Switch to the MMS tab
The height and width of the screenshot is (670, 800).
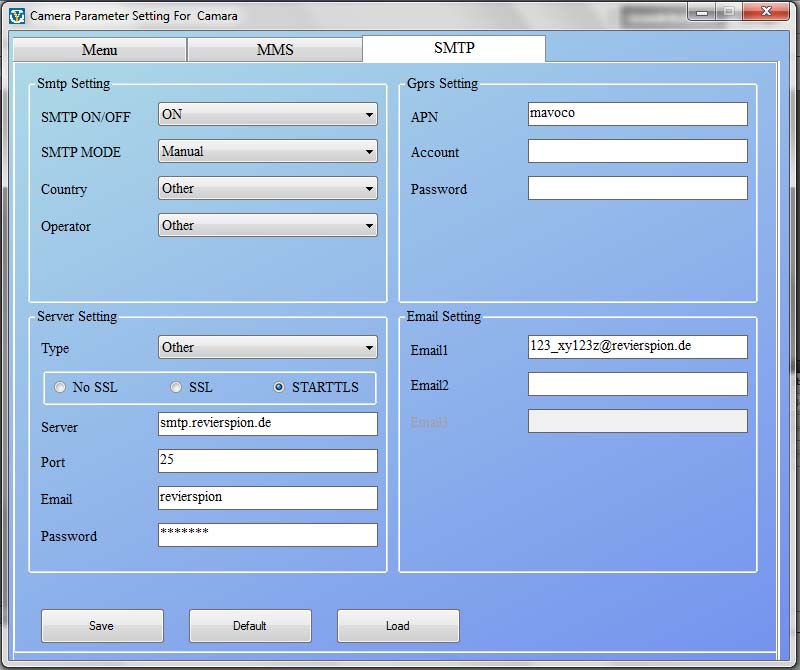(x=275, y=50)
